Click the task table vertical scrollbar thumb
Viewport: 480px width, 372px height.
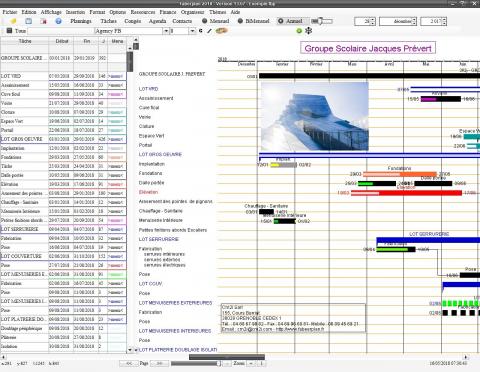130,62
